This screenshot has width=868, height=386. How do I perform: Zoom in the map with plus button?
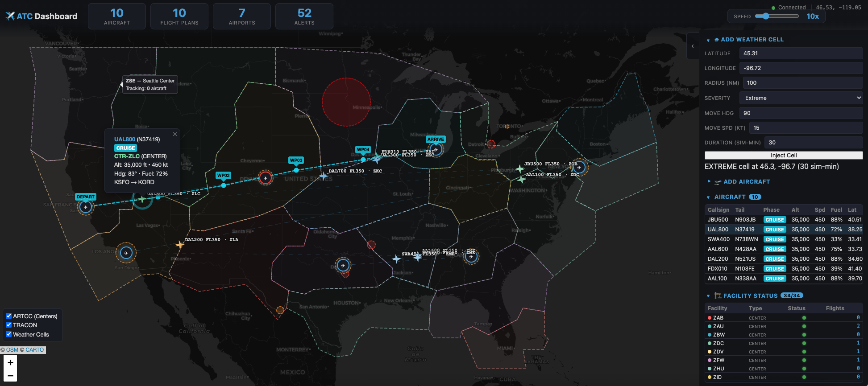(x=10, y=362)
